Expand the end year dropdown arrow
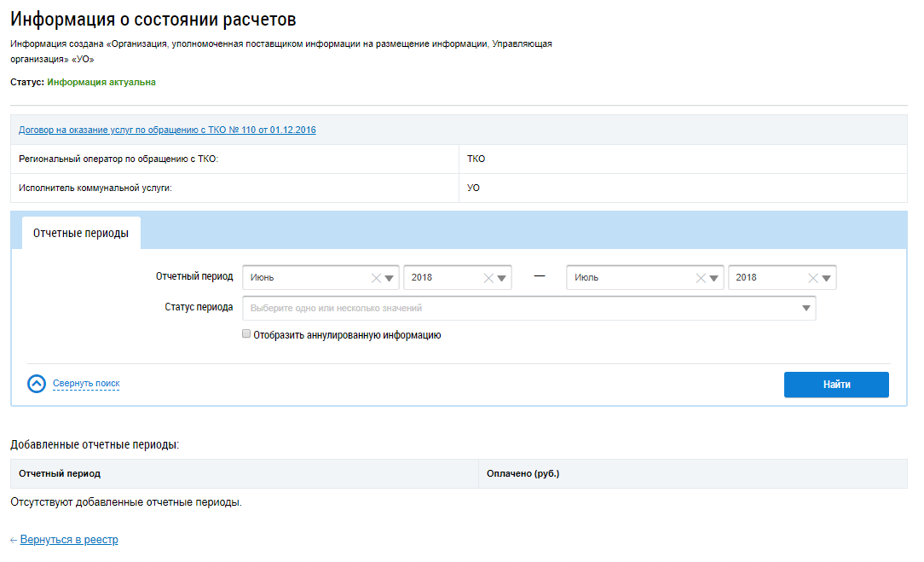924x562 pixels. 827,278
